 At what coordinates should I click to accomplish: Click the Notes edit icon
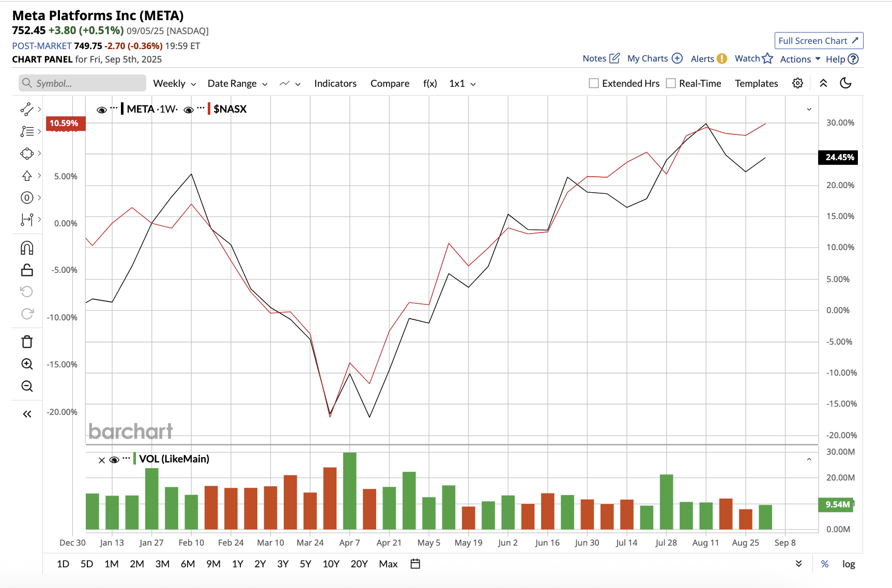(x=614, y=58)
